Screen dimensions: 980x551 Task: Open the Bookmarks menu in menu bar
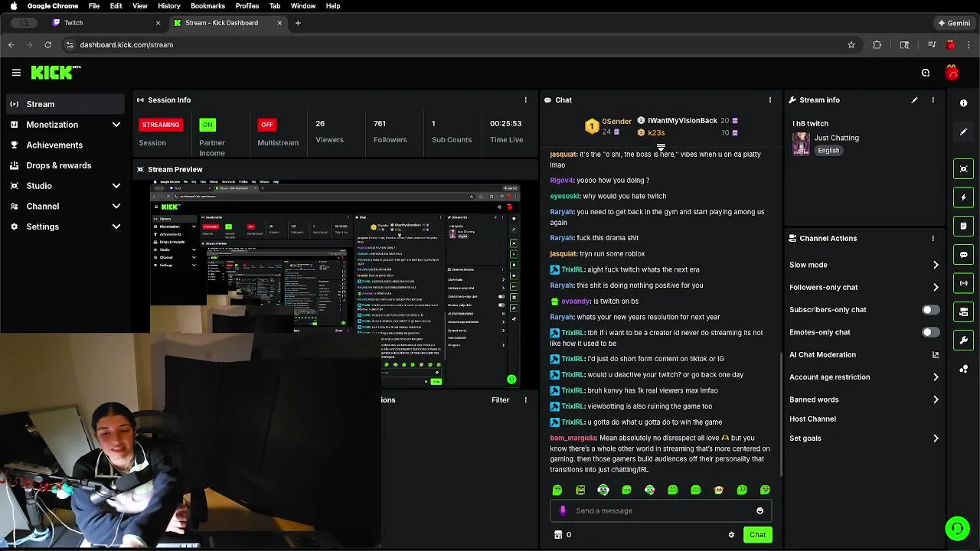[x=208, y=6]
